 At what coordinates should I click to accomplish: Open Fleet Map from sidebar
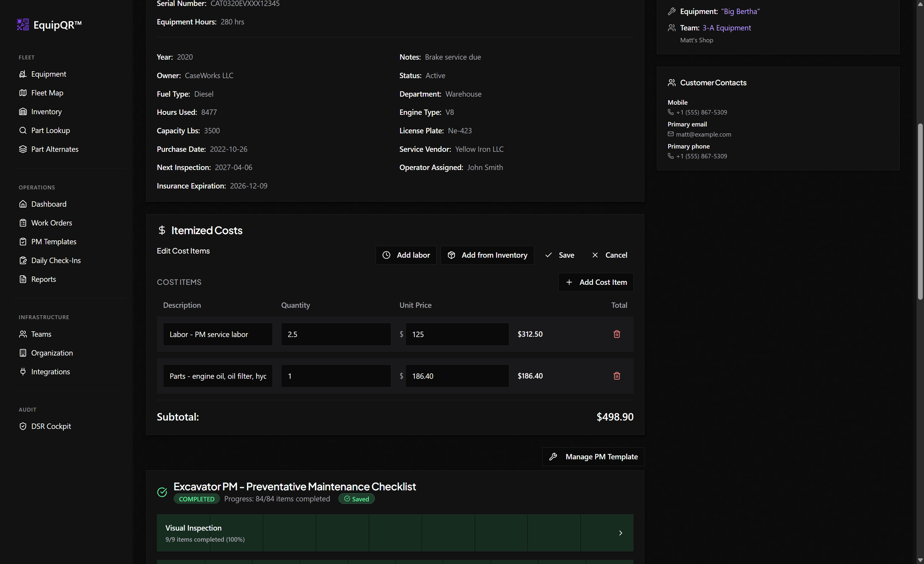[x=47, y=93]
